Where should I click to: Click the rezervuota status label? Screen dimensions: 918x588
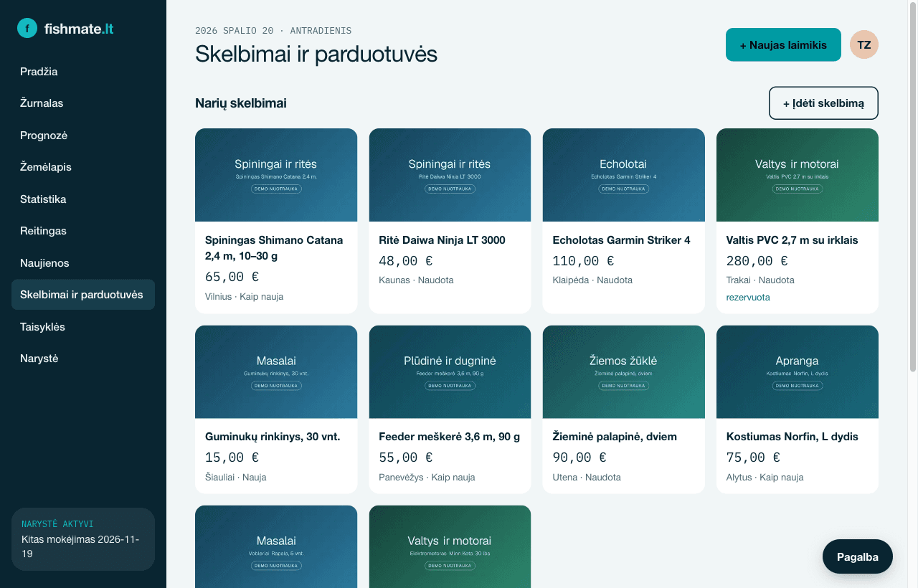[748, 298]
